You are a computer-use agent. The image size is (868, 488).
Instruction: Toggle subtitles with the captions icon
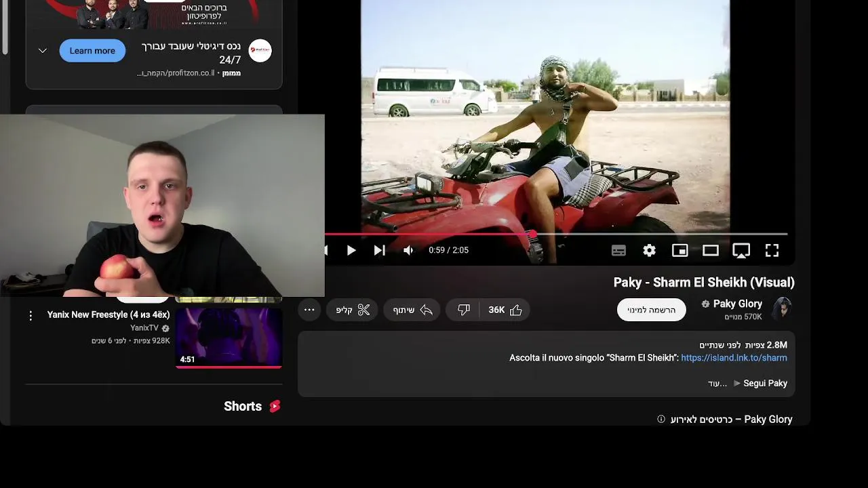618,251
